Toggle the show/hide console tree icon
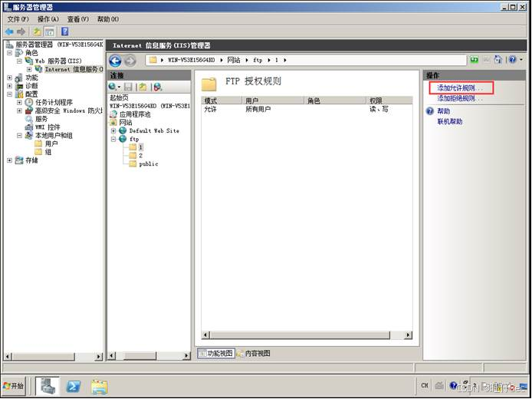 (50, 32)
